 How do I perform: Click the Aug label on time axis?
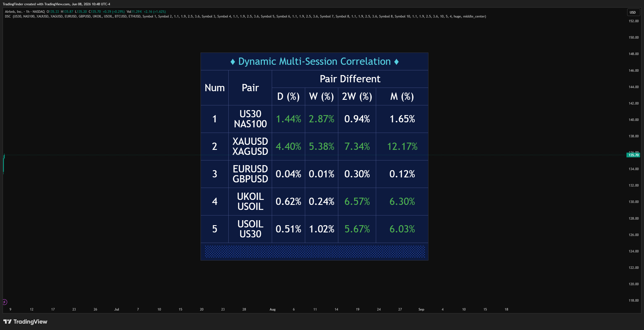pyautogui.click(x=273, y=309)
